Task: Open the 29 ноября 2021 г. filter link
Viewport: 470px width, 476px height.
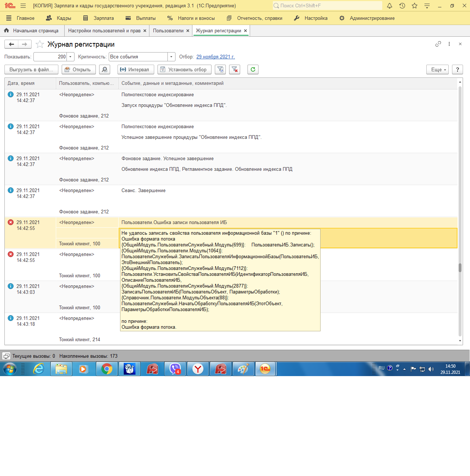Action: [216, 57]
